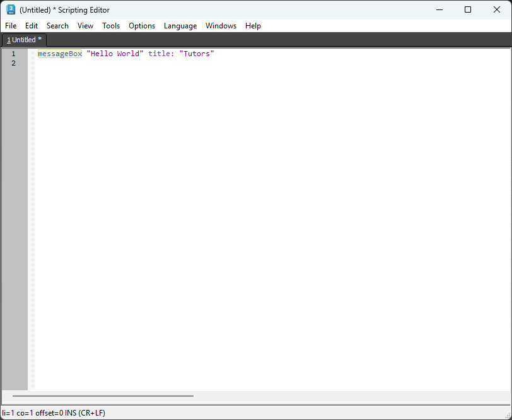Open the Language menu

(x=180, y=26)
